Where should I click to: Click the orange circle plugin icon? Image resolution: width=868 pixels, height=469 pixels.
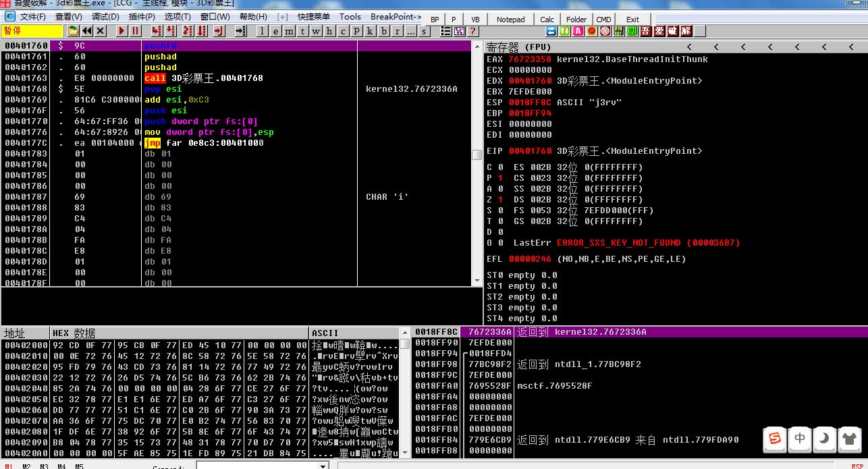pyautogui.click(x=592, y=31)
